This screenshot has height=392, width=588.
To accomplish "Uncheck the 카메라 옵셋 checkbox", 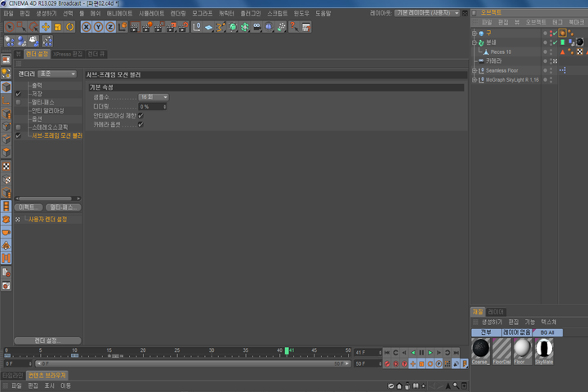I will click(141, 124).
